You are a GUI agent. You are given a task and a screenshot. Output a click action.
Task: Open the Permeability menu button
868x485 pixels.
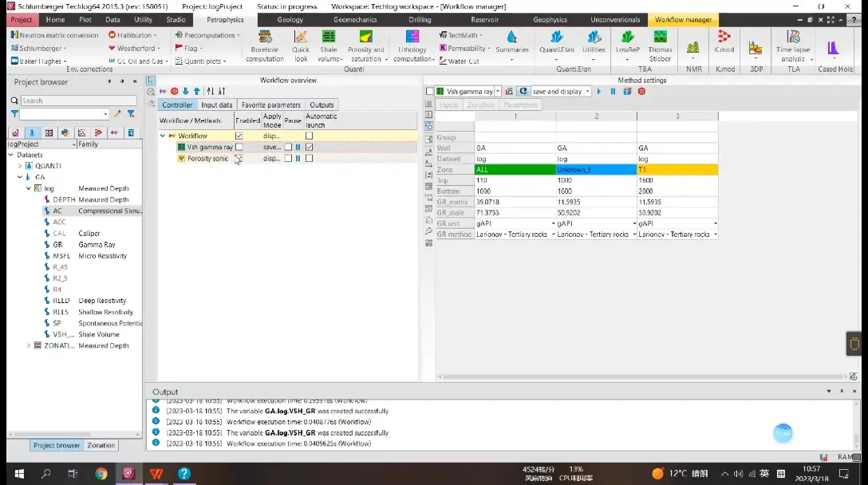coord(465,48)
